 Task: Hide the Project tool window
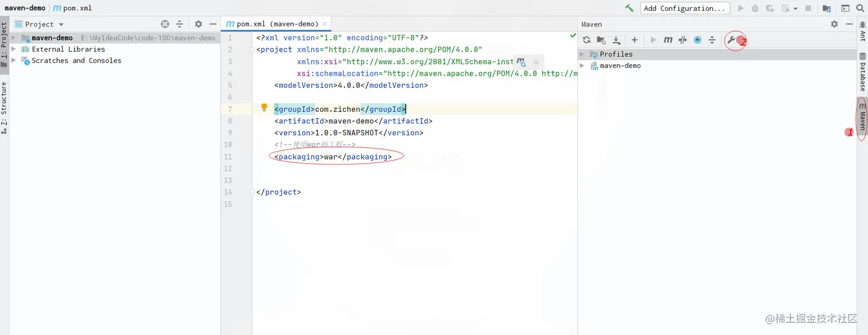[213, 24]
